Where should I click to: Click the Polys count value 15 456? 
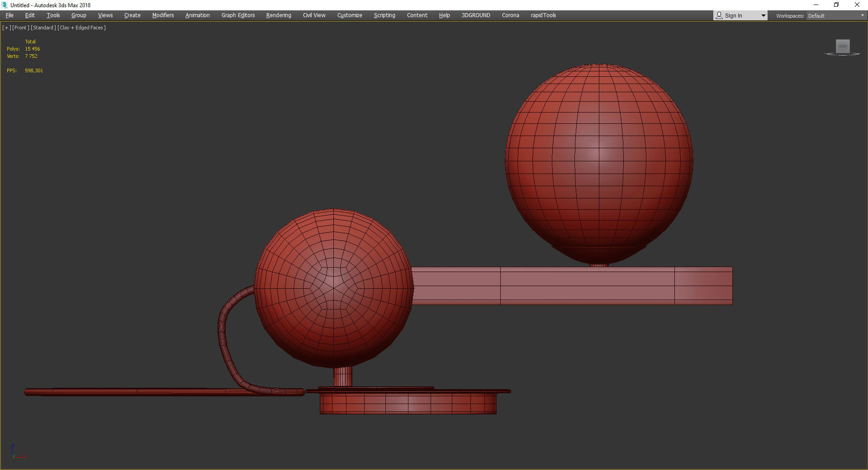click(33, 49)
